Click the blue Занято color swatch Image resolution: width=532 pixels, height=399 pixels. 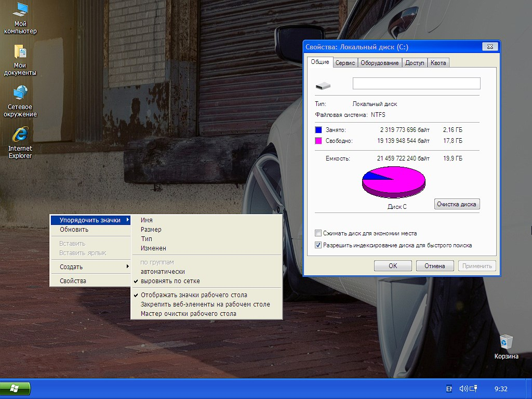[318, 130]
